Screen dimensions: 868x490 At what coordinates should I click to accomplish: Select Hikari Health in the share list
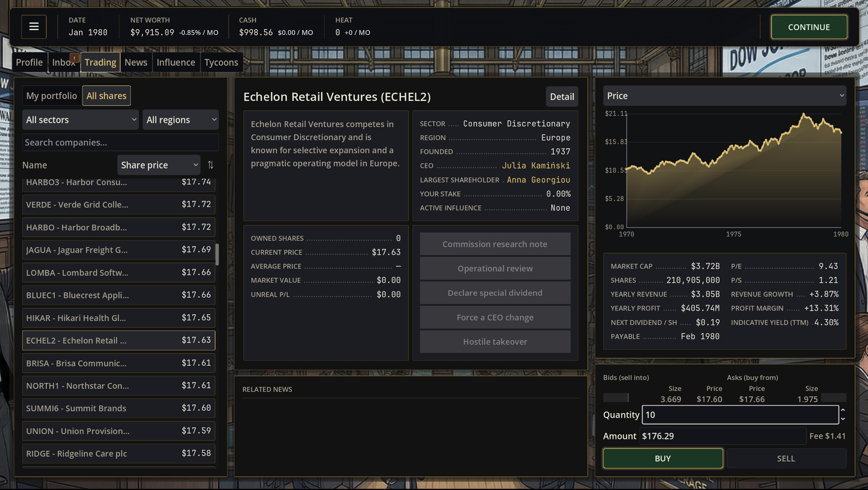[118, 318]
